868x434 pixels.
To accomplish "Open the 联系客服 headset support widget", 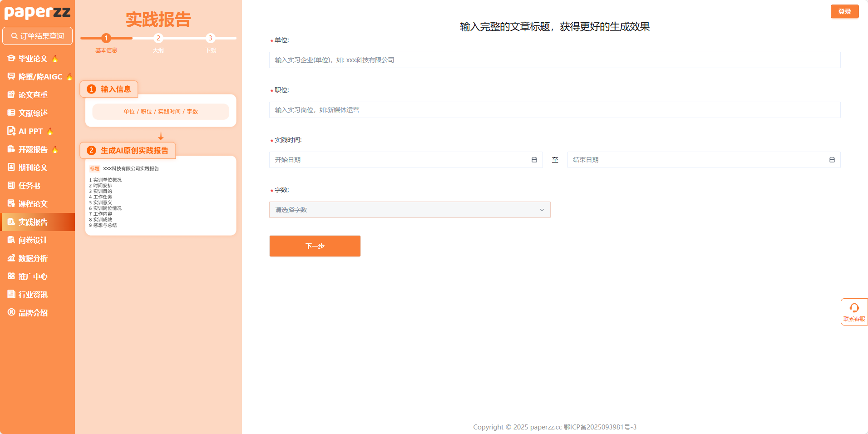I will point(854,312).
